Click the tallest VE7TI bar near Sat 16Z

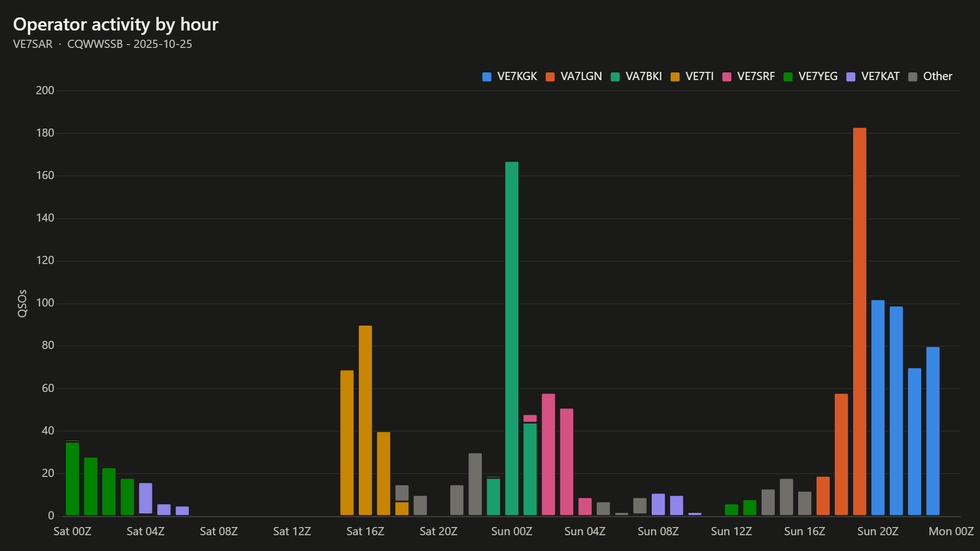pos(365,420)
